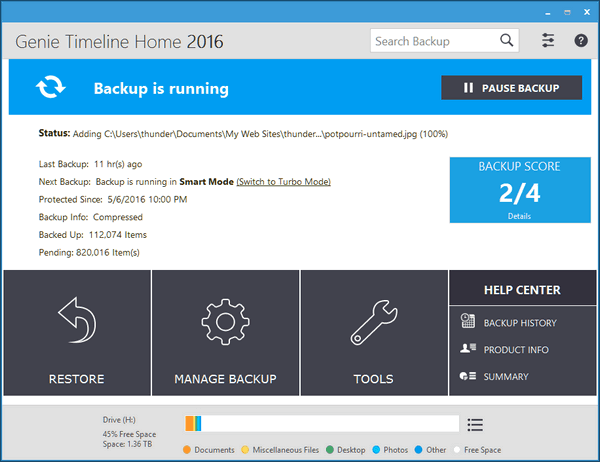Click the Restore arrow icon
The width and height of the screenshot is (600, 462).
[x=78, y=320]
